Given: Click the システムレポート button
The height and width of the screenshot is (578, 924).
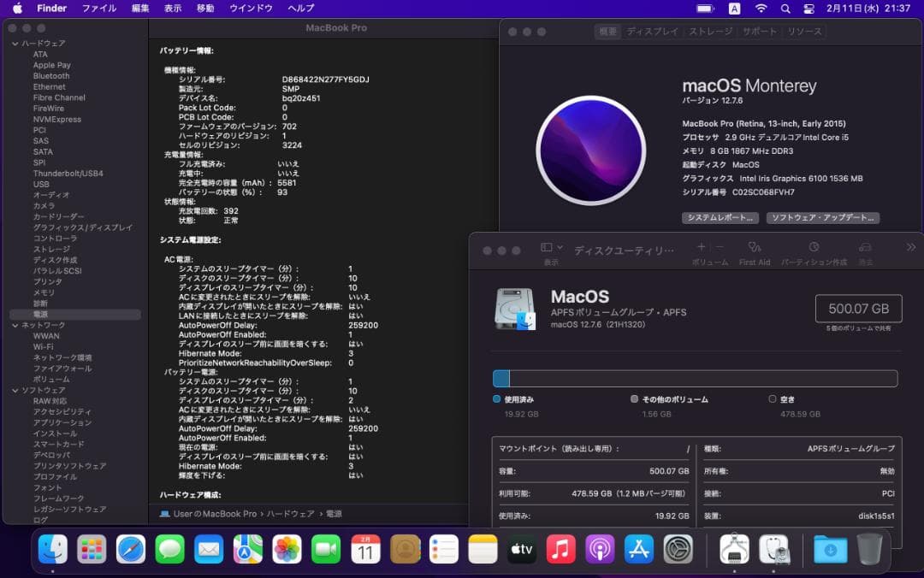Looking at the screenshot, I should (721, 218).
